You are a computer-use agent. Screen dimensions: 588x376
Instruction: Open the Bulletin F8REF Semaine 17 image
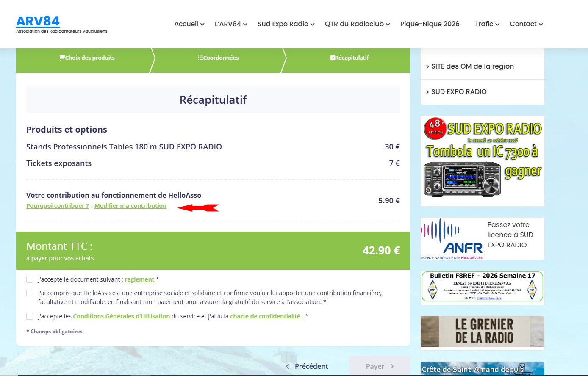(x=482, y=288)
